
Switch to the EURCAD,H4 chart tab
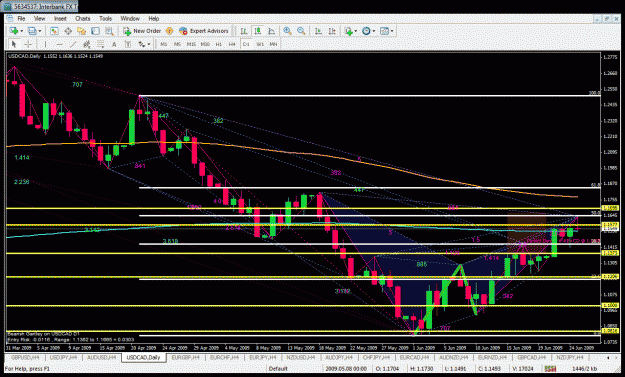(415, 357)
